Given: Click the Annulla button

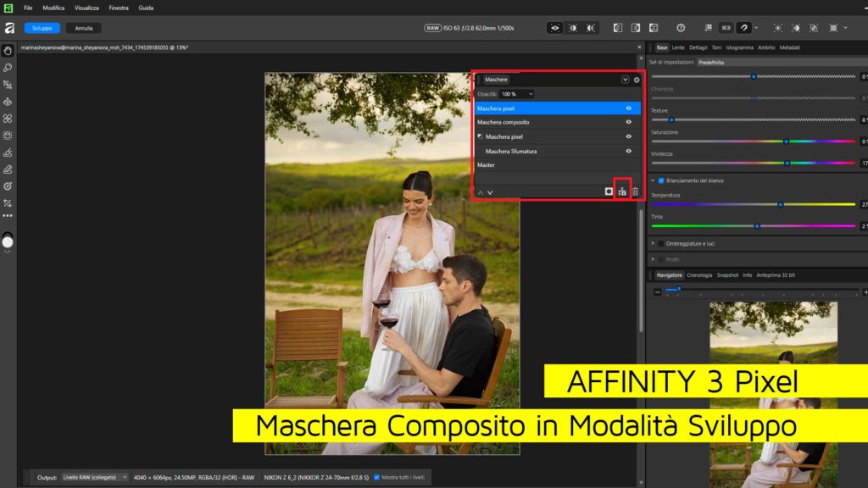Looking at the screenshot, I should (84, 28).
